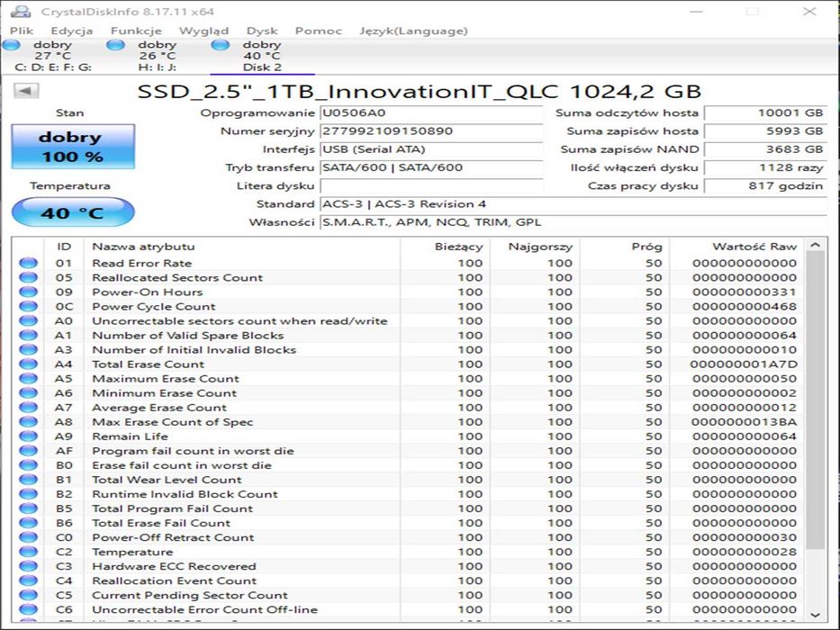
Task: Click the empty Litera dysku field
Action: [x=432, y=186]
